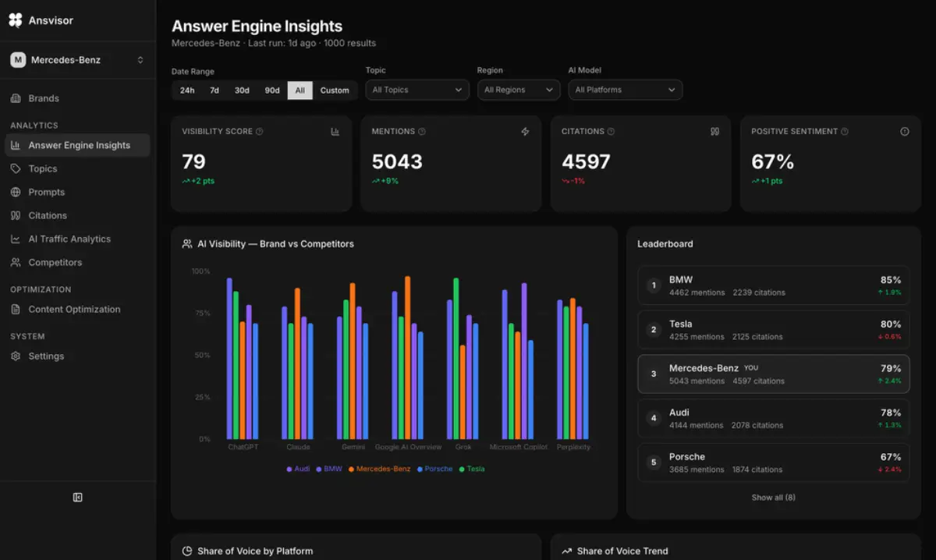The width and height of the screenshot is (936, 560).
Task: Click the Brands building icon
Action: click(x=16, y=98)
